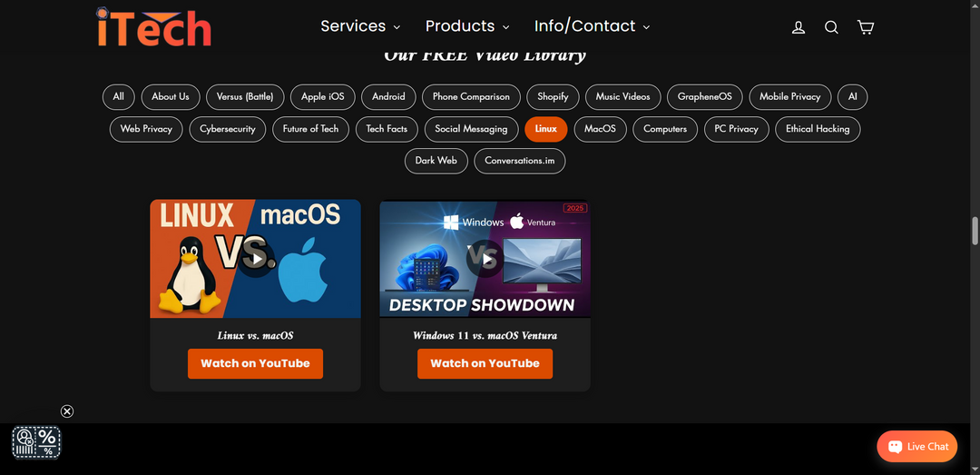Choose the Android filter pill
The width and height of the screenshot is (980, 475).
tap(388, 97)
